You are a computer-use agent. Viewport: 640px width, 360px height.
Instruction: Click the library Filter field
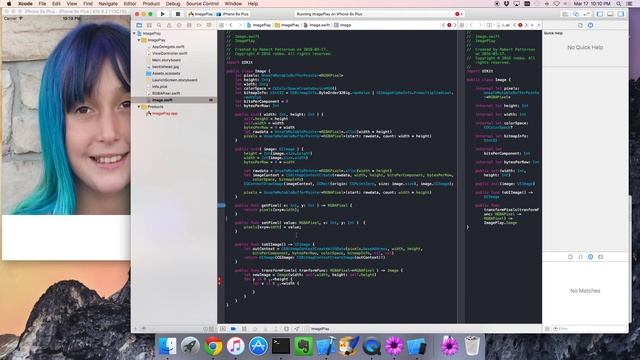point(589,329)
